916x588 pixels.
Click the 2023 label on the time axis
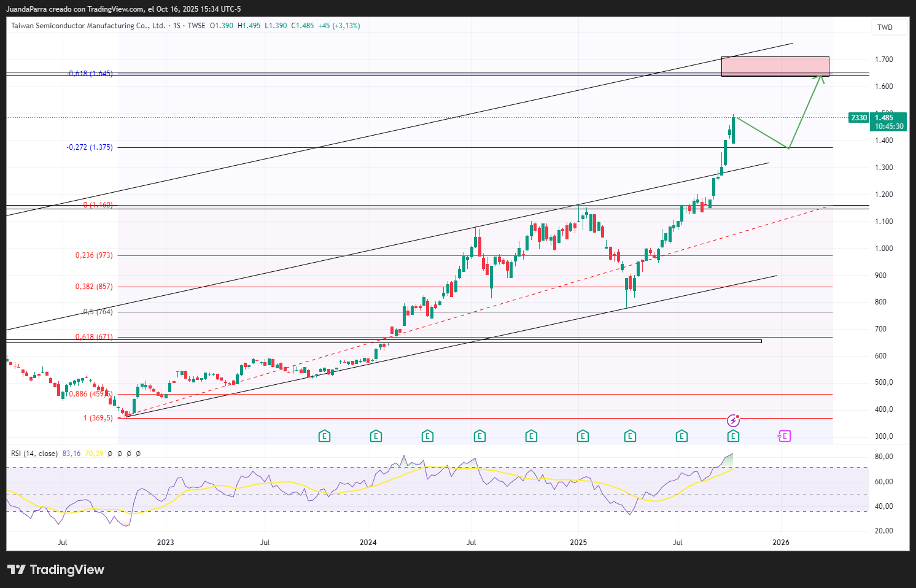point(165,542)
